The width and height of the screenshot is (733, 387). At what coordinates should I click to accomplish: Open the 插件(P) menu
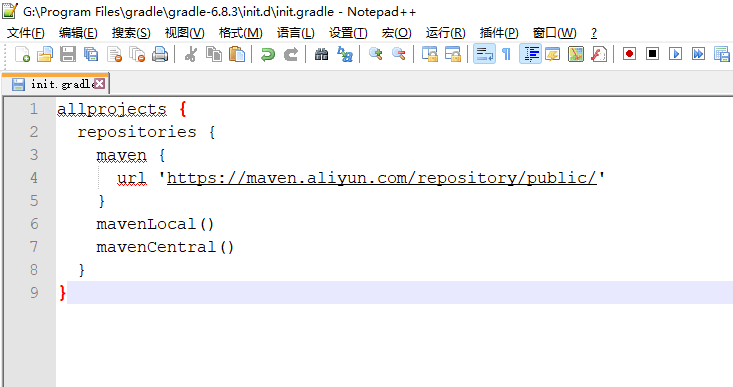(x=499, y=33)
